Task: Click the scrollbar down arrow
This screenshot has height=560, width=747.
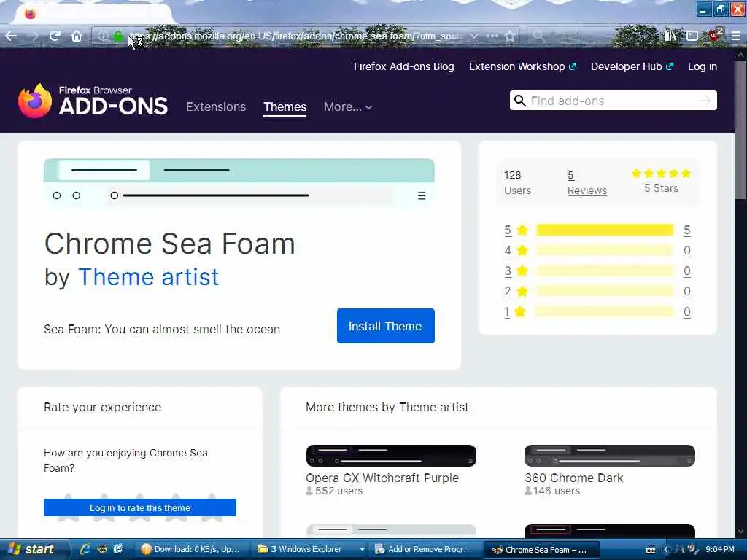Action: 741,532
